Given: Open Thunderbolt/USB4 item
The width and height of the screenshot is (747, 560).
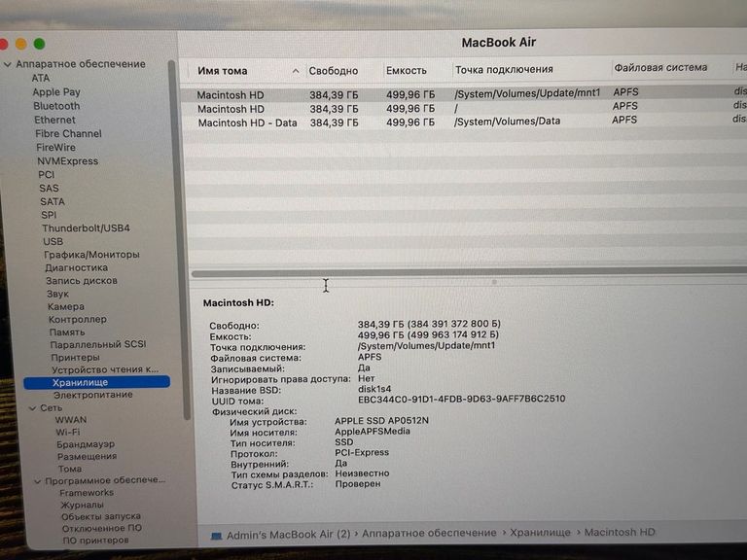Looking at the screenshot, I should pyautogui.click(x=86, y=228).
